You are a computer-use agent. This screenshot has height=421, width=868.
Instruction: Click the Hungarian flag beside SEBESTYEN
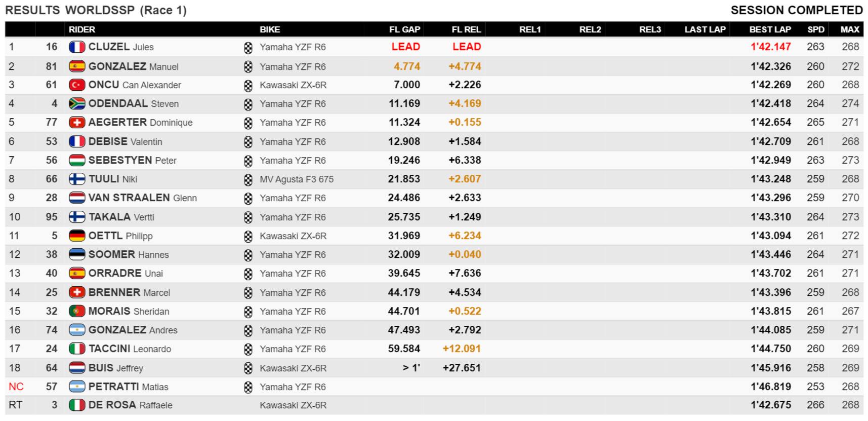tap(77, 161)
